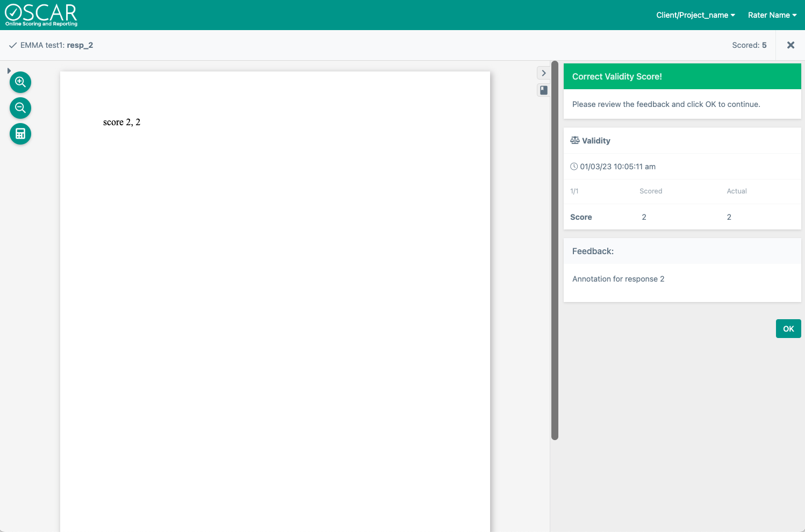The height and width of the screenshot is (532, 805).
Task: Click the Scored: 5 counter
Action: (749, 45)
